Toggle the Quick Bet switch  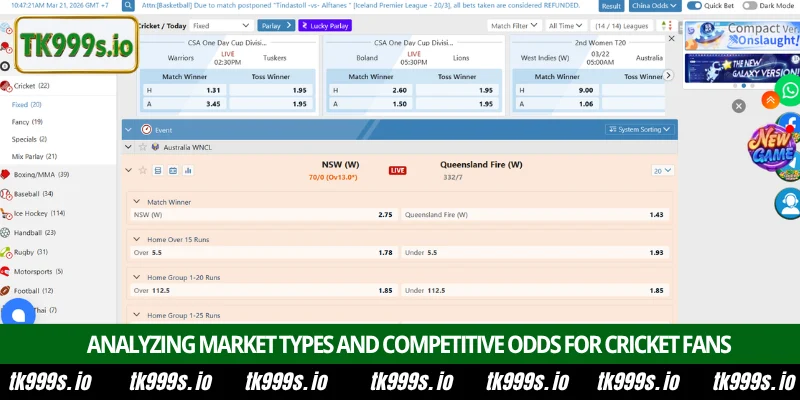[x=694, y=6]
